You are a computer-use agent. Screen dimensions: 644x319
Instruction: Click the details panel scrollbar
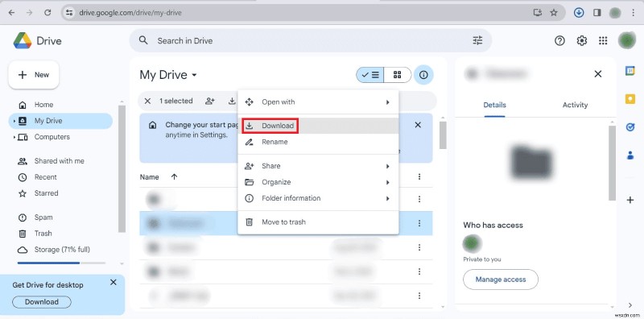[612, 163]
